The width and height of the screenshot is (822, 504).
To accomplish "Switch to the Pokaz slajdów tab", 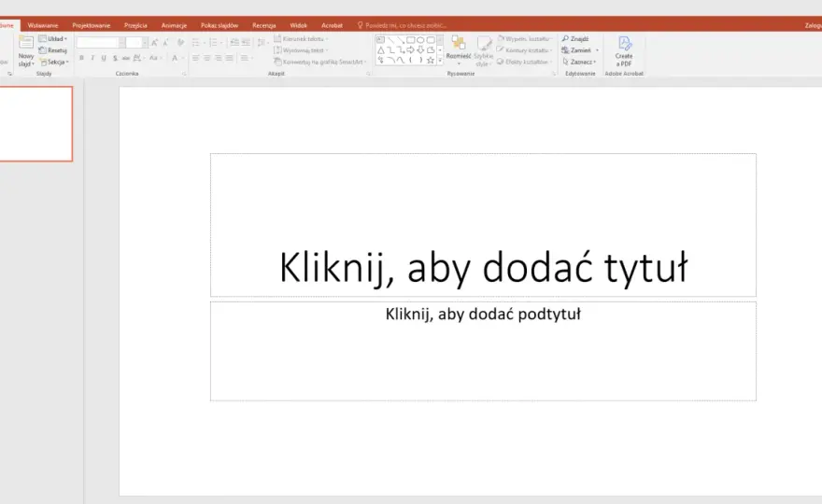I will point(220,25).
